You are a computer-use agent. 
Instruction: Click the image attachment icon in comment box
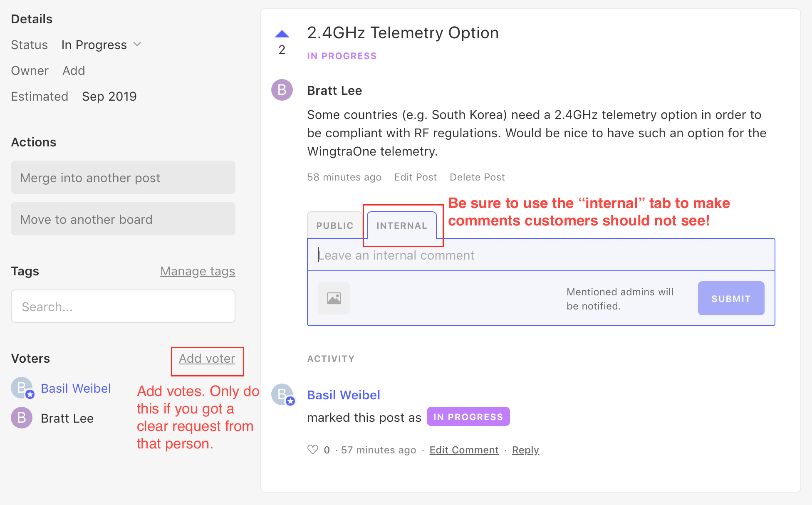(334, 298)
